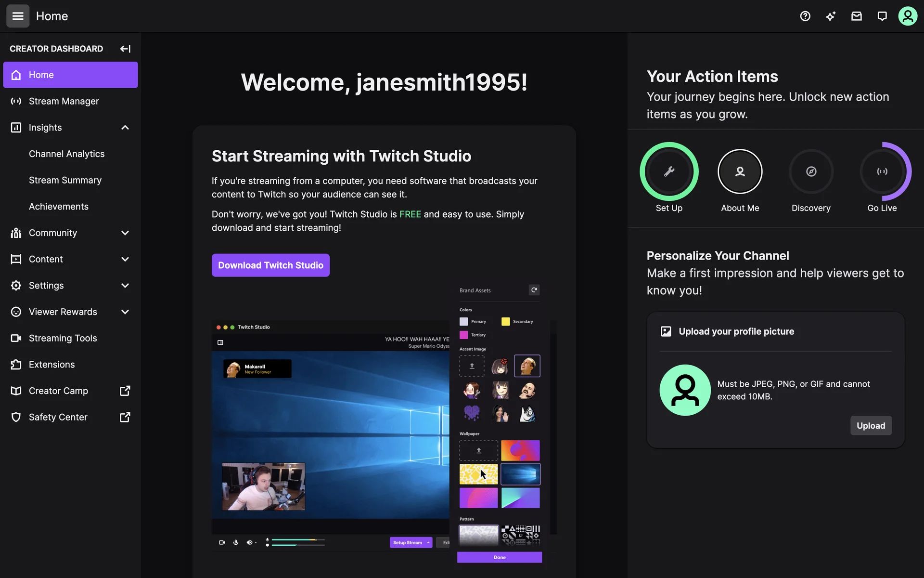Expand the Viewer Rewards section
Viewport: 924px width, 578px height.
[x=125, y=312]
